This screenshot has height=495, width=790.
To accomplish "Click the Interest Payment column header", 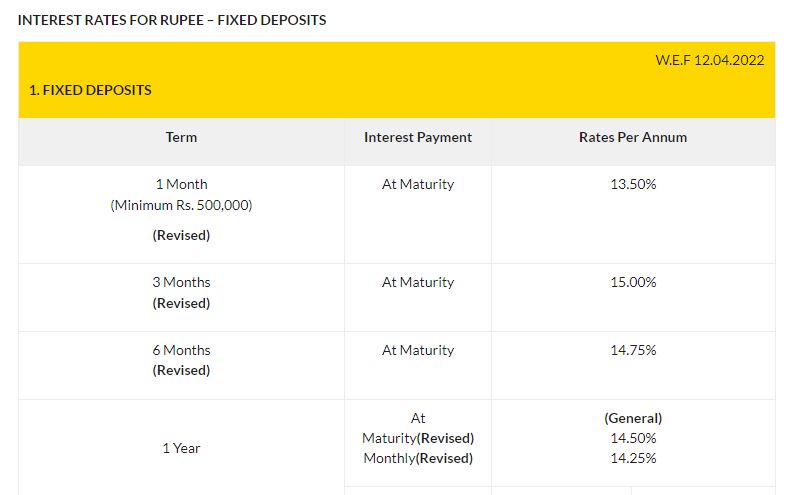I will click(x=418, y=137).
